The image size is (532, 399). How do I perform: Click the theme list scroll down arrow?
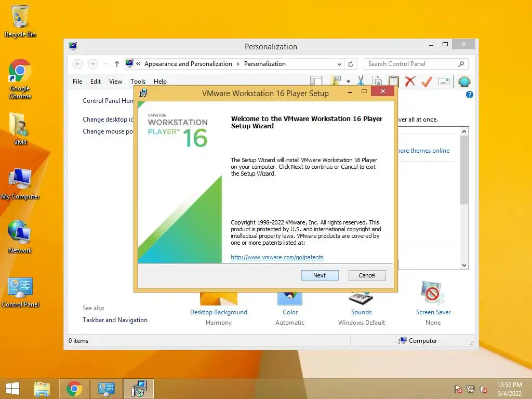pyautogui.click(x=464, y=265)
